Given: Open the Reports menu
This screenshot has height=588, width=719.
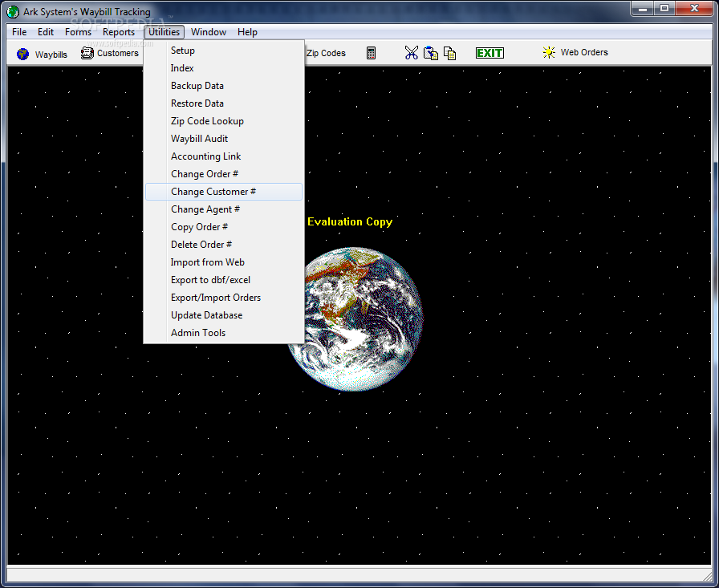Looking at the screenshot, I should coord(118,32).
